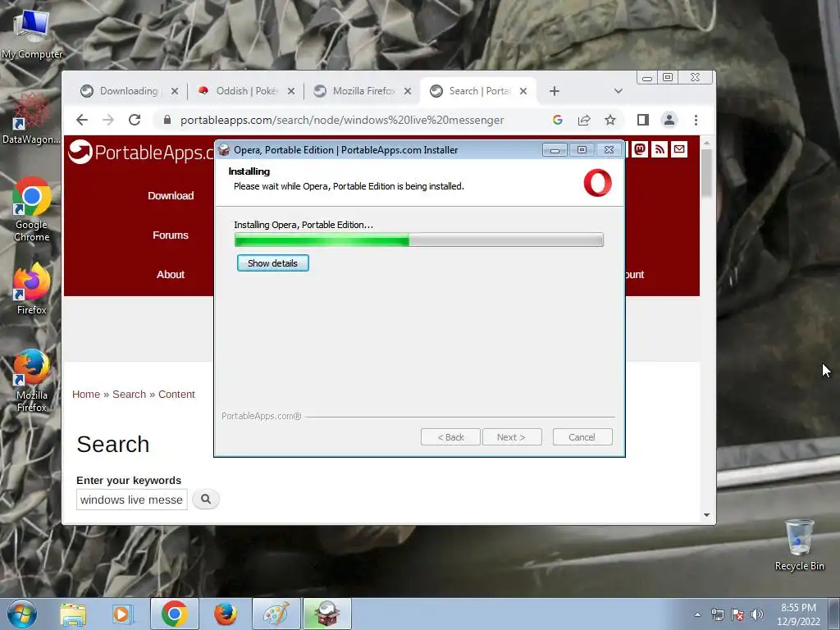Toggle Chrome side panel

(643, 120)
